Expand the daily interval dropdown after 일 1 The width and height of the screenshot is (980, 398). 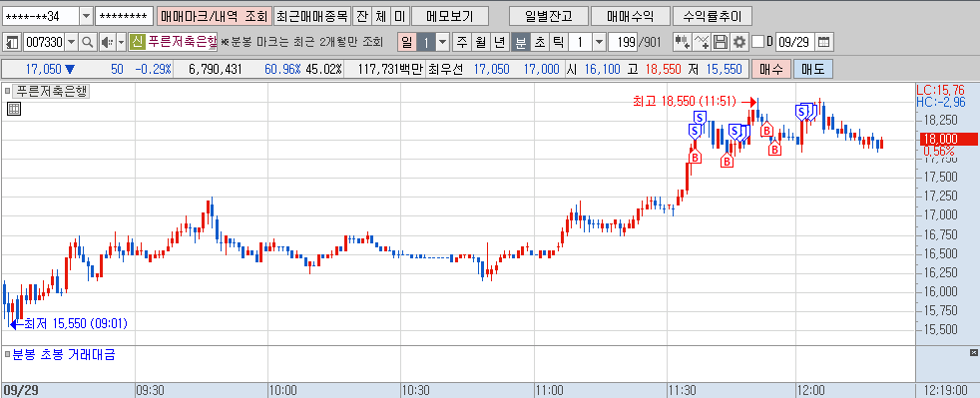[442, 43]
